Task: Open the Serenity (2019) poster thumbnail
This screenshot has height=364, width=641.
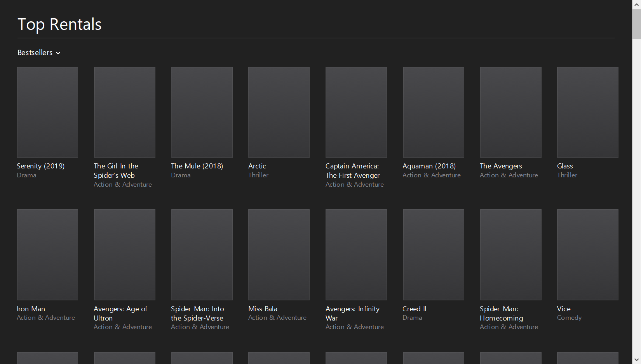Action: click(47, 112)
